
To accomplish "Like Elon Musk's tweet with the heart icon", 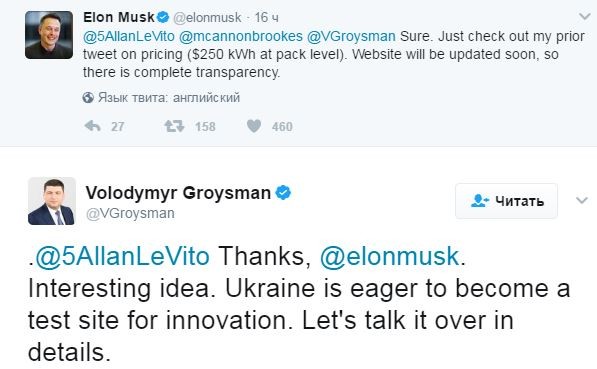I will coord(254,126).
